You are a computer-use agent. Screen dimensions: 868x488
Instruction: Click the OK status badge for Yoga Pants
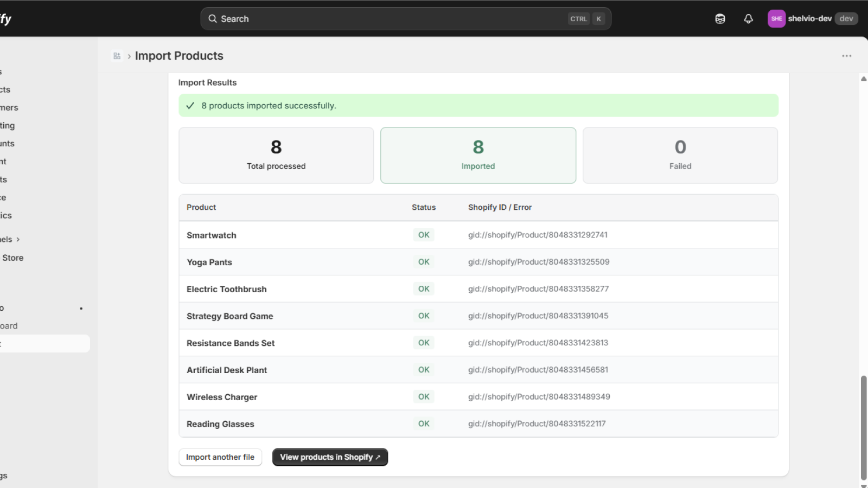424,262
